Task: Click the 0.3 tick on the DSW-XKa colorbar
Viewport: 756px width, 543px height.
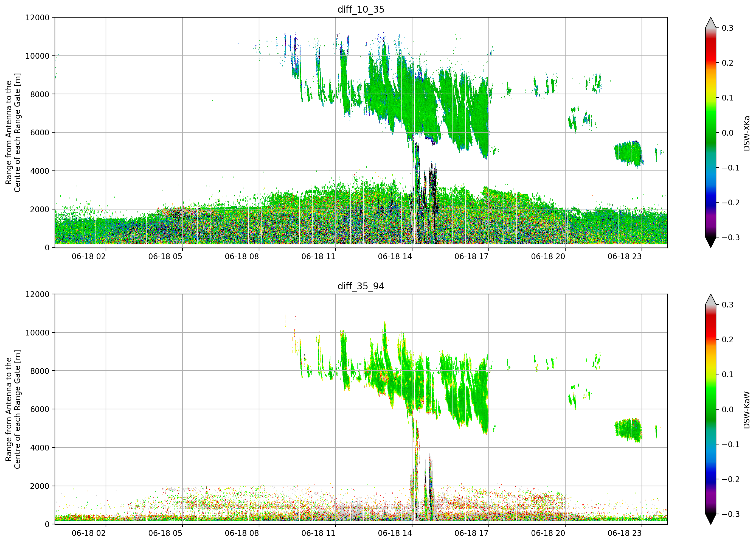Action: [x=728, y=28]
